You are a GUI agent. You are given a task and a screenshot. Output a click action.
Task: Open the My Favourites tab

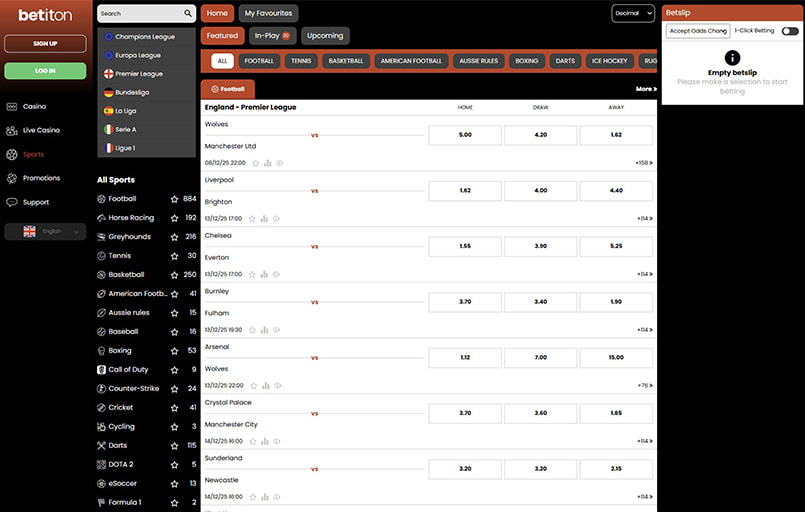pos(268,13)
